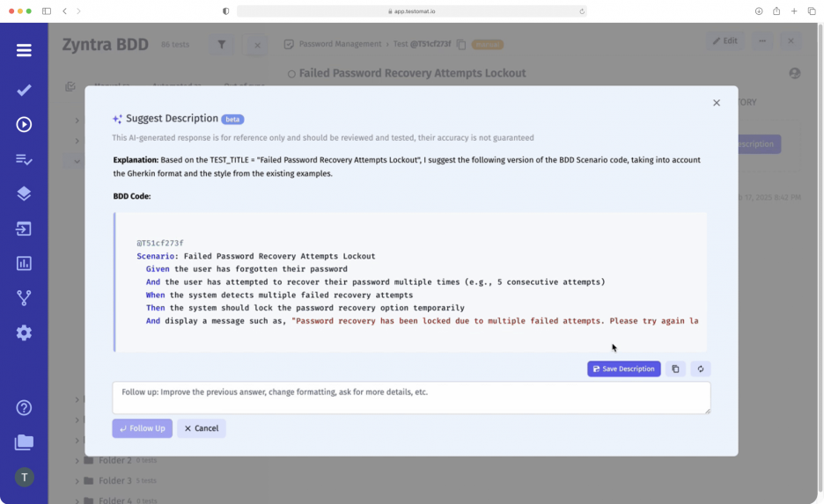Click the user avatar T icon
Image resolution: width=824 pixels, height=504 pixels.
[24, 477]
